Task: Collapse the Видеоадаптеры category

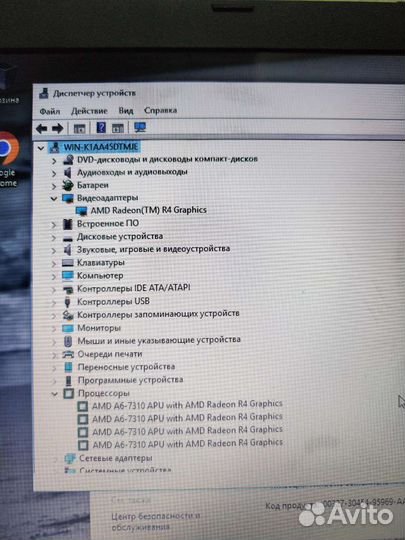Action: [x=54, y=199]
